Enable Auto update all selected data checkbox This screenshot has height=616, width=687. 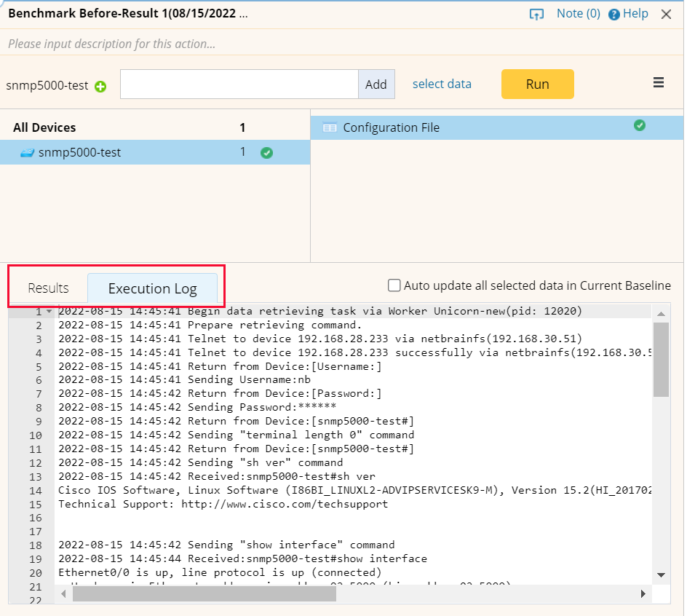(x=394, y=285)
